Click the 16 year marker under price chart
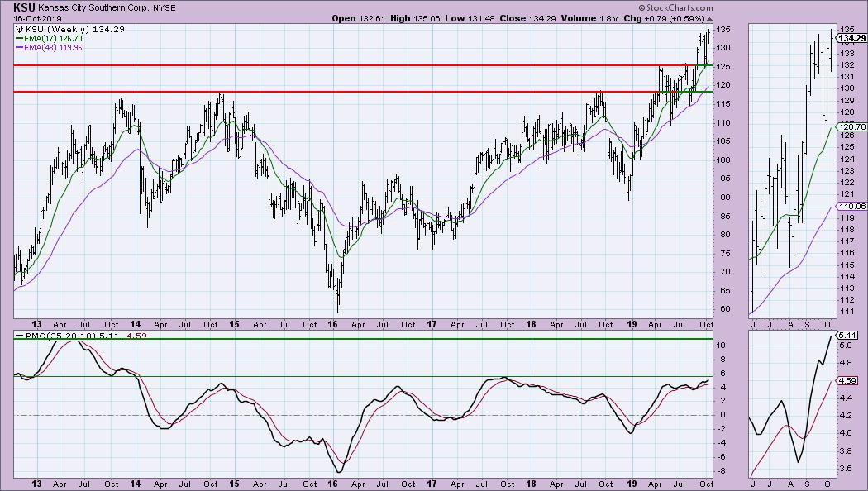The width and height of the screenshot is (868, 491). point(334,322)
